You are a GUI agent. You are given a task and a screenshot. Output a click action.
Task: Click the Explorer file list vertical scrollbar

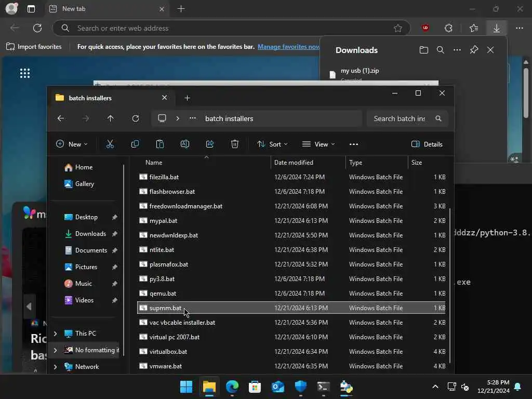click(450, 285)
